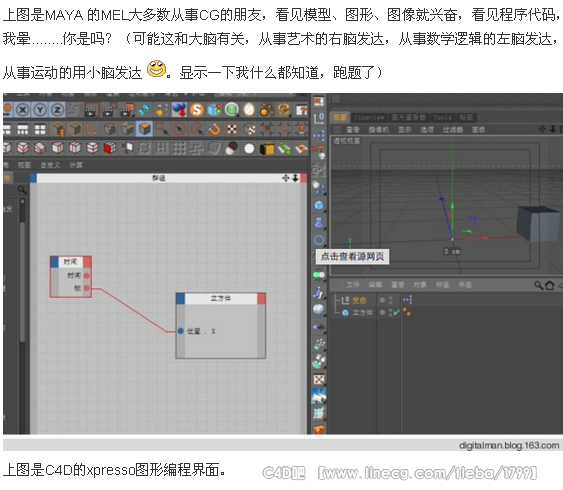Open the blue cube primitive sidebar icon

tap(319, 205)
